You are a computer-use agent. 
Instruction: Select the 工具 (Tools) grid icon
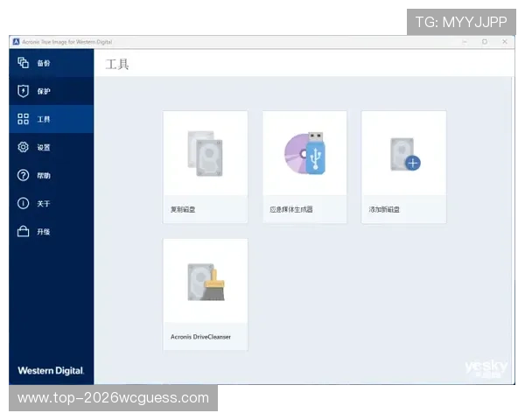pos(23,119)
